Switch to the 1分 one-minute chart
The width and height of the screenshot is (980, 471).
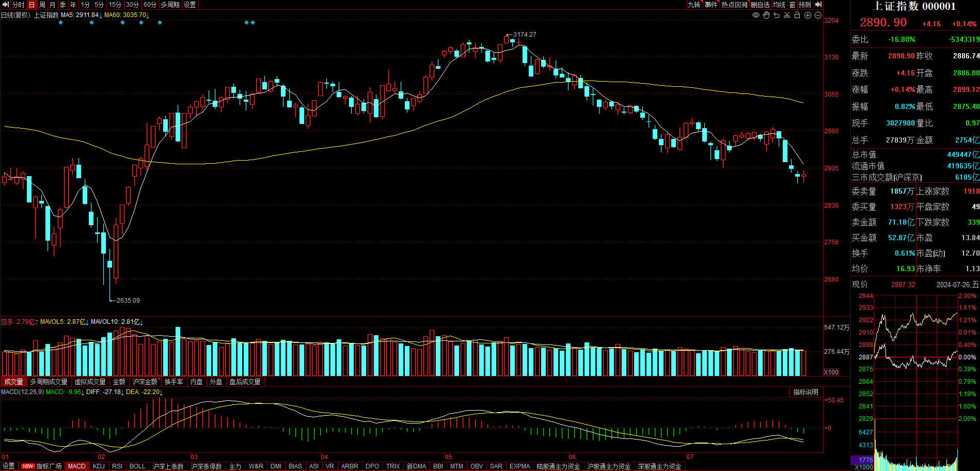tap(85, 5)
